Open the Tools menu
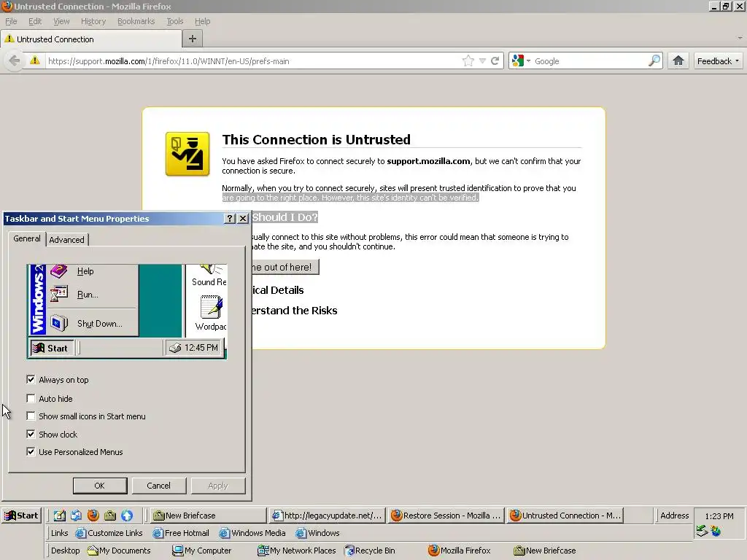This screenshot has width=747, height=560. (x=175, y=21)
